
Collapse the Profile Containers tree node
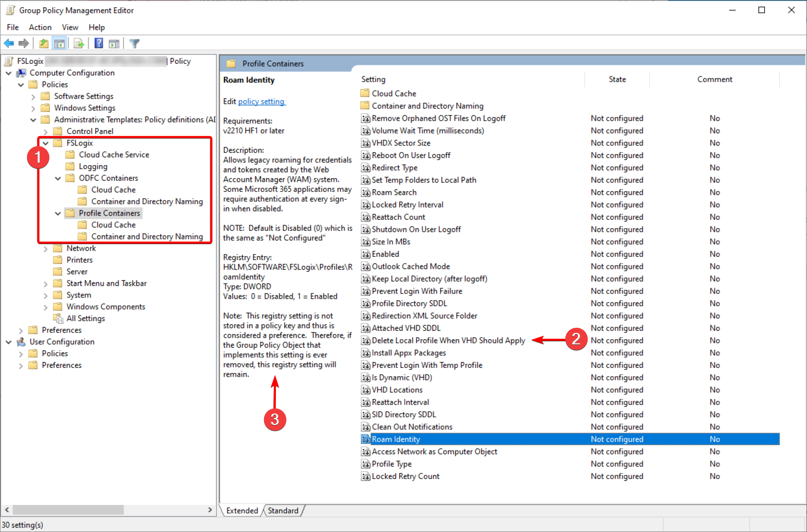(58, 214)
